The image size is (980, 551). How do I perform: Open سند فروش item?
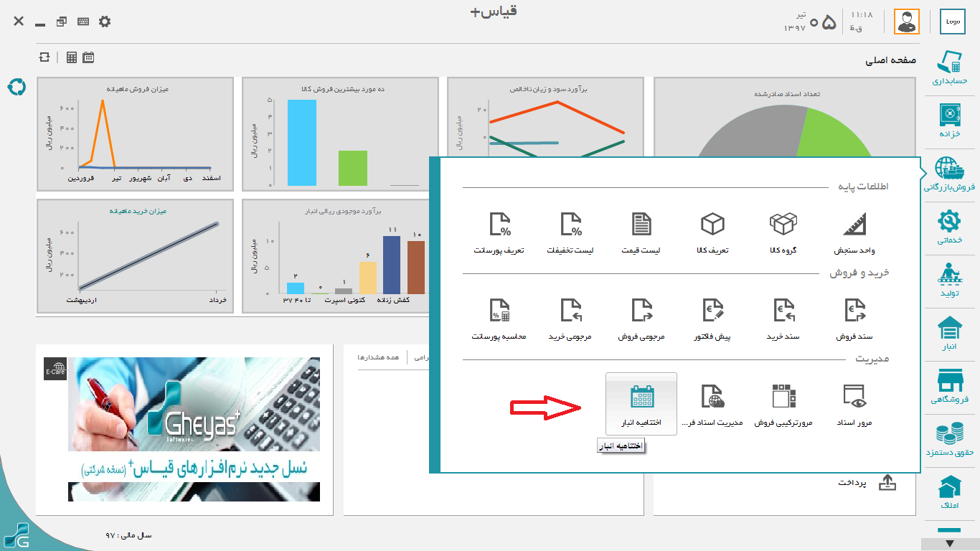[x=854, y=319]
